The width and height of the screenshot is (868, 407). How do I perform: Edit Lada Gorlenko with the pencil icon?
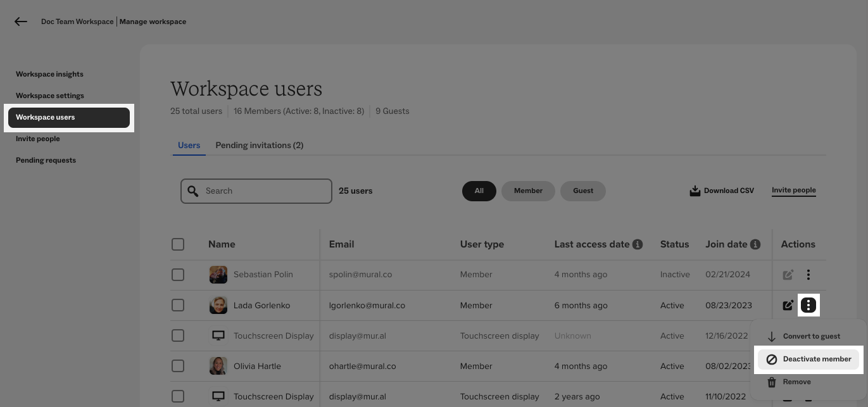[x=788, y=305]
